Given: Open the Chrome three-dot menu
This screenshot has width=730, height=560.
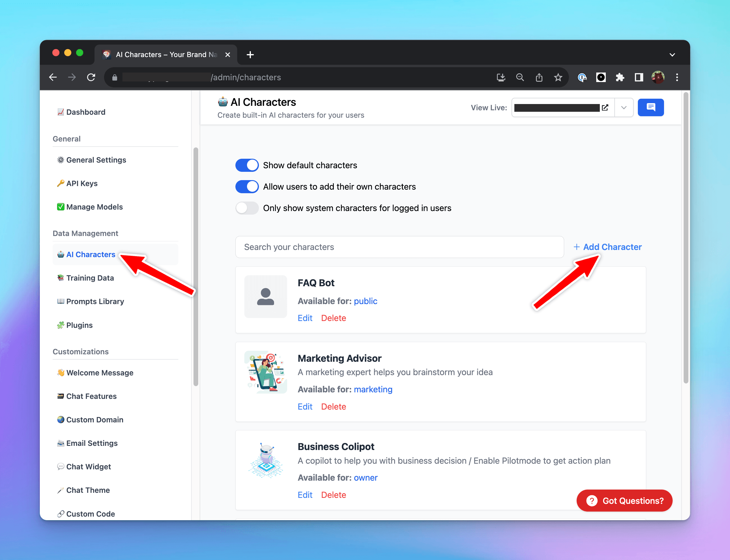Looking at the screenshot, I should point(677,77).
